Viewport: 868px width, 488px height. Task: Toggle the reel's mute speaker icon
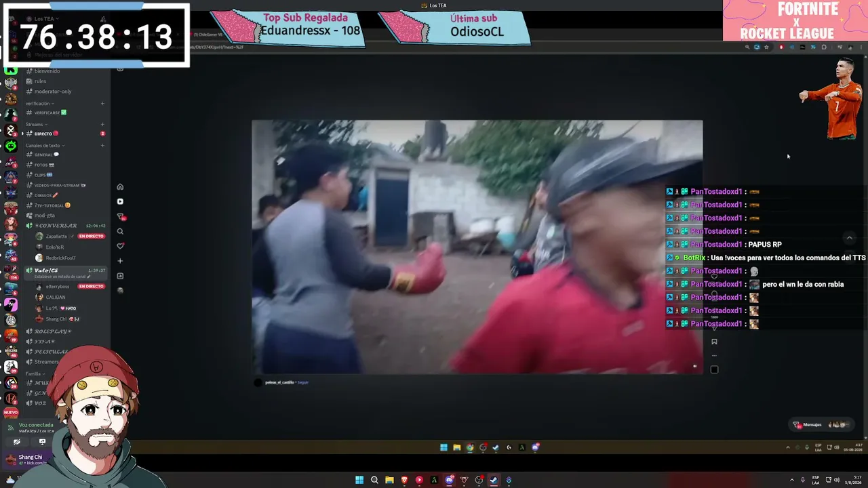[694, 366]
